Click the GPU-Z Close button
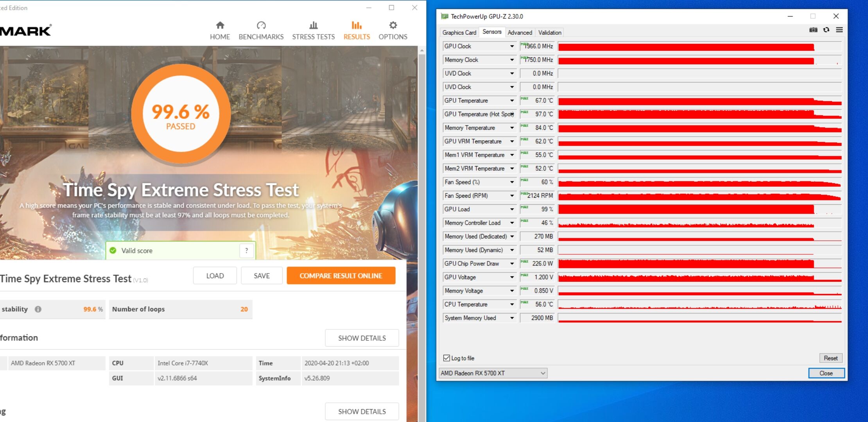 [826, 373]
